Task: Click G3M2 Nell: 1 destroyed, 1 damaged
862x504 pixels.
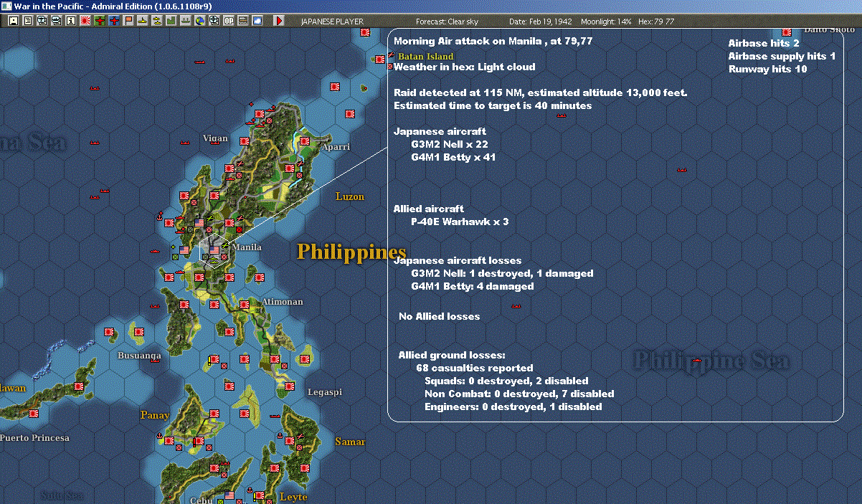Action: (x=502, y=273)
